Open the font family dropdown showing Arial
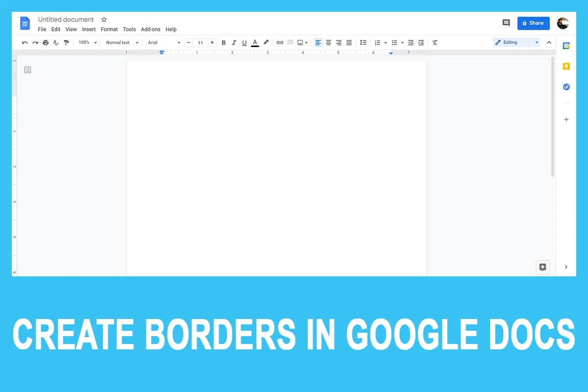 [x=163, y=43]
